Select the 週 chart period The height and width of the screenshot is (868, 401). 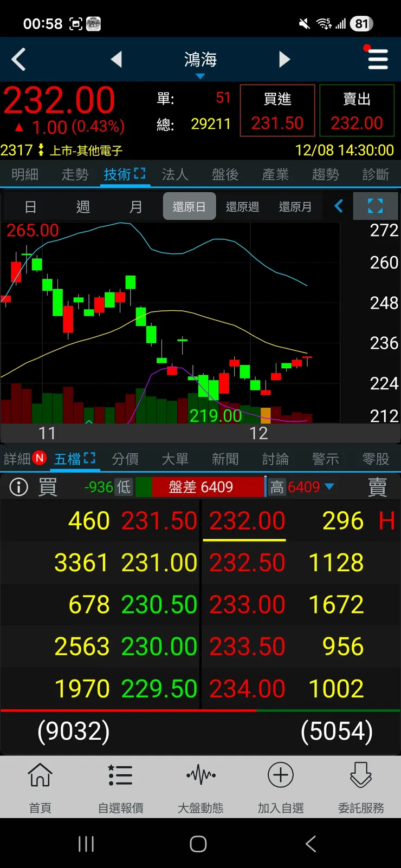[83, 207]
